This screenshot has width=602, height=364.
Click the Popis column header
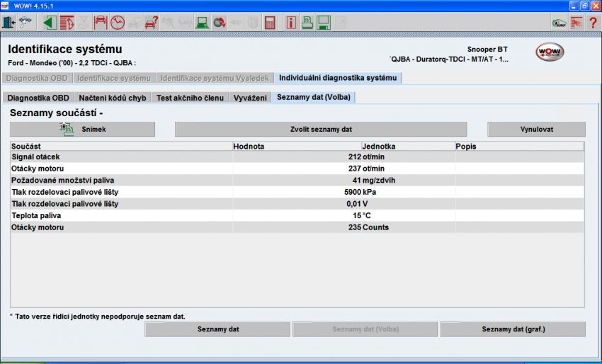point(519,147)
